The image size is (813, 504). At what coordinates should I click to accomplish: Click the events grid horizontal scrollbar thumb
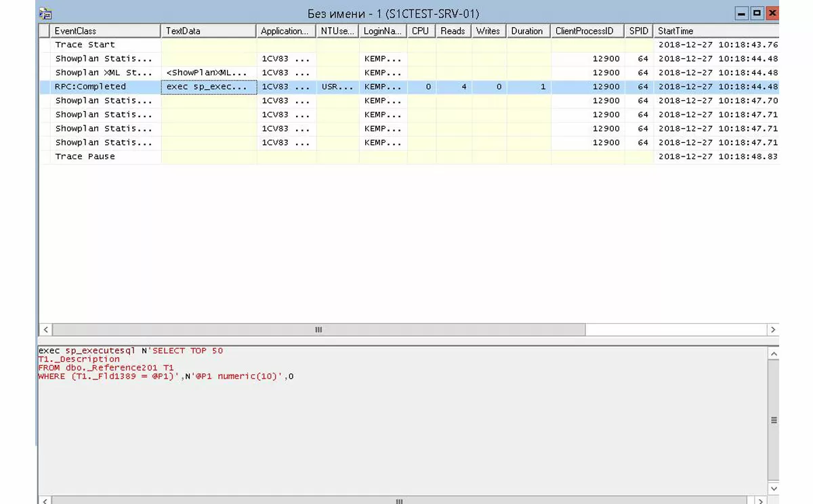click(318, 330)
